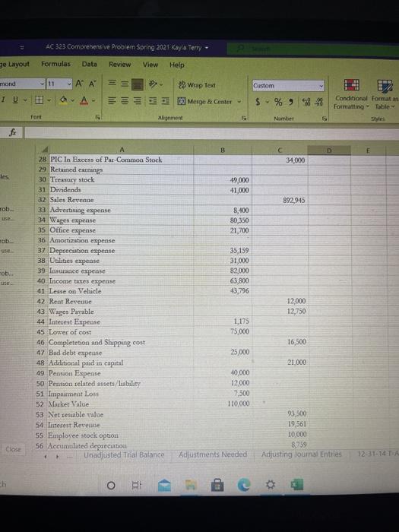399x532 pixels.
Task: Switch to the Adjustments Needed sheet
Action: [213, 454]
